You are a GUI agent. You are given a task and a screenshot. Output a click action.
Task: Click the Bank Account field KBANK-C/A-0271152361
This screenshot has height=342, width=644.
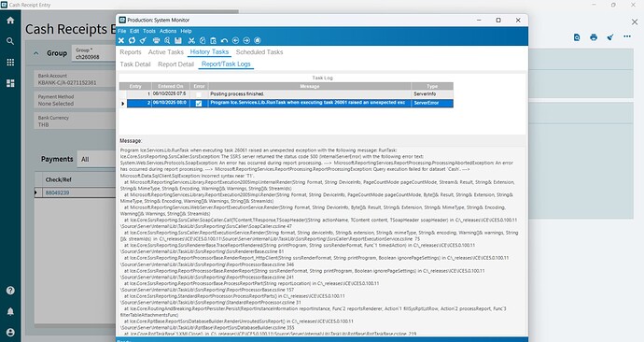[75, 79]
